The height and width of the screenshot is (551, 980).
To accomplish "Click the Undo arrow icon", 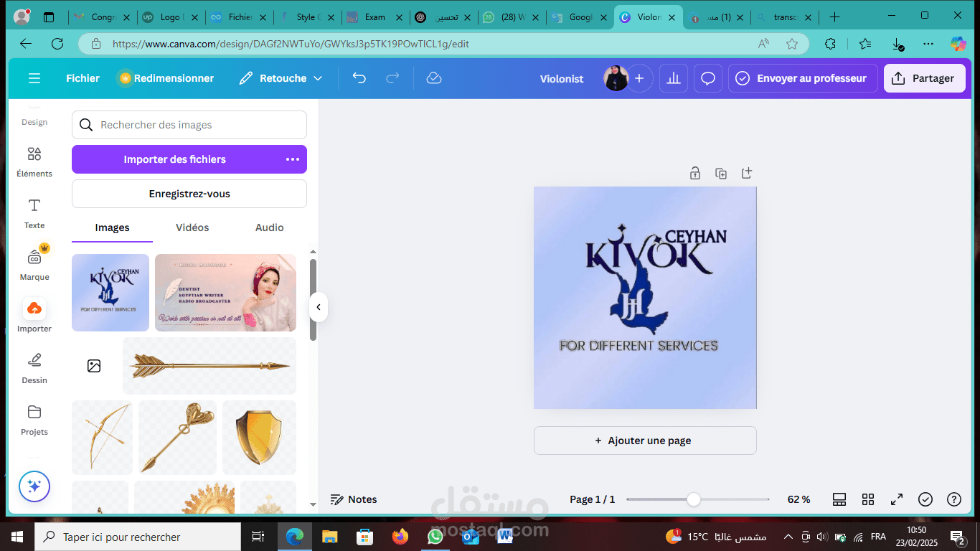I will [x=359, y=78].
